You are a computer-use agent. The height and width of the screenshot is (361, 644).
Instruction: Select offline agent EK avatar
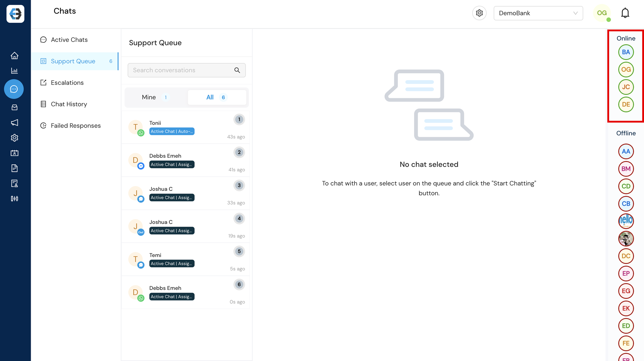coord(626,309)
